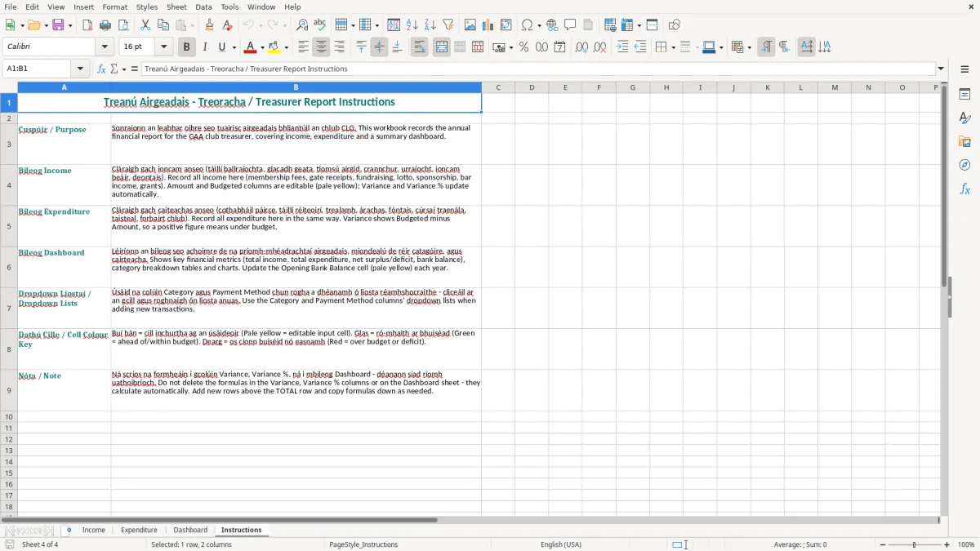
Task: Open the Sheet menu
Action: [x=176, y=7]
